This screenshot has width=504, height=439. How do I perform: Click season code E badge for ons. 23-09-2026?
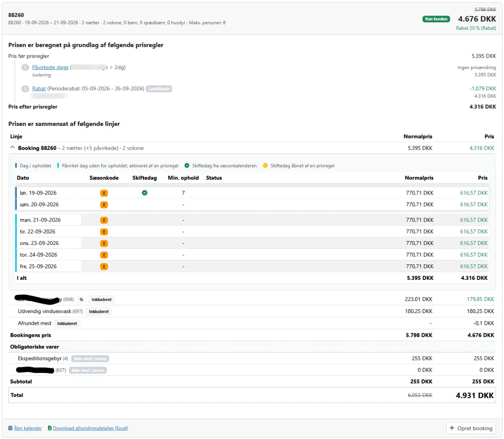click(x=104, y=243)
